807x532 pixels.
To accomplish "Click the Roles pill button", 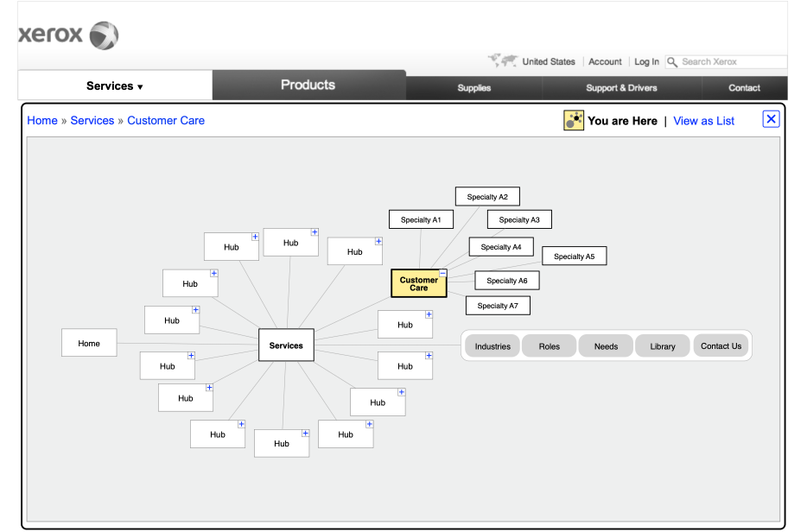I will coord(550,346).
